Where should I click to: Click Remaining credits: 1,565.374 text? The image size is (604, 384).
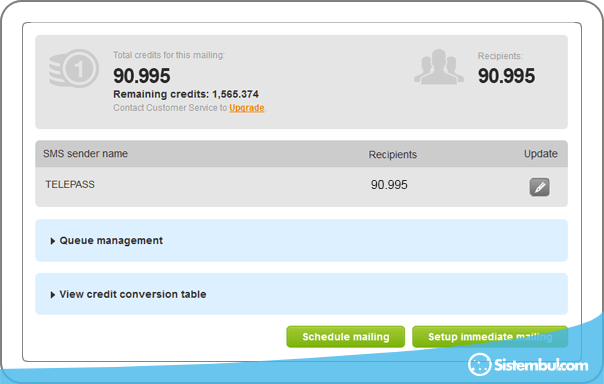[x=186, y=94]
